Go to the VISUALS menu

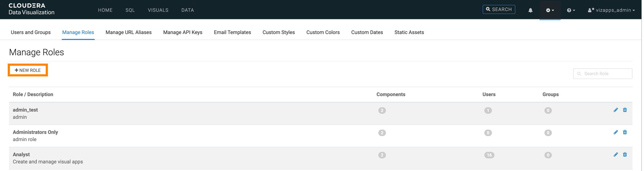pos(158,10)
